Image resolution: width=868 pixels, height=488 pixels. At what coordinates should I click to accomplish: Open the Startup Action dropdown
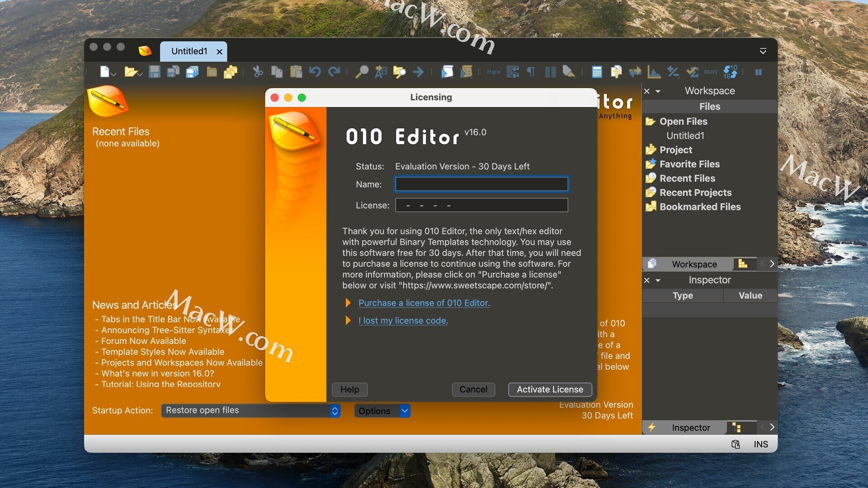coord(250,410)
